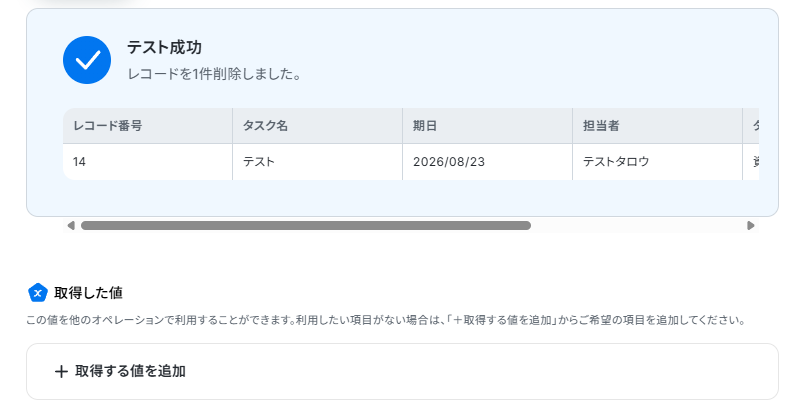Select the タスク名 column header
The width and height of the screenshot is (804, 418).
click(x=317, y=126)
